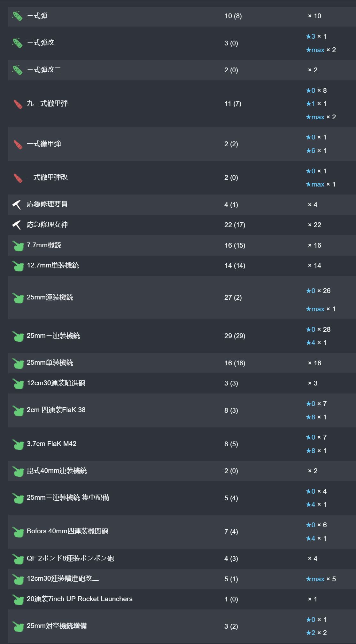
Task: Click the green shell icon beside 三式弾改二
Action: click(17, 70)
